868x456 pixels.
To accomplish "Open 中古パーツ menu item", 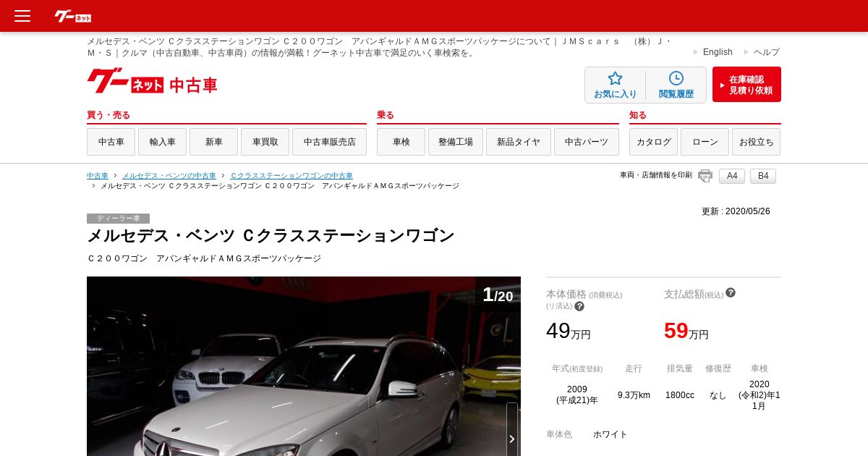I will [587, 142].
